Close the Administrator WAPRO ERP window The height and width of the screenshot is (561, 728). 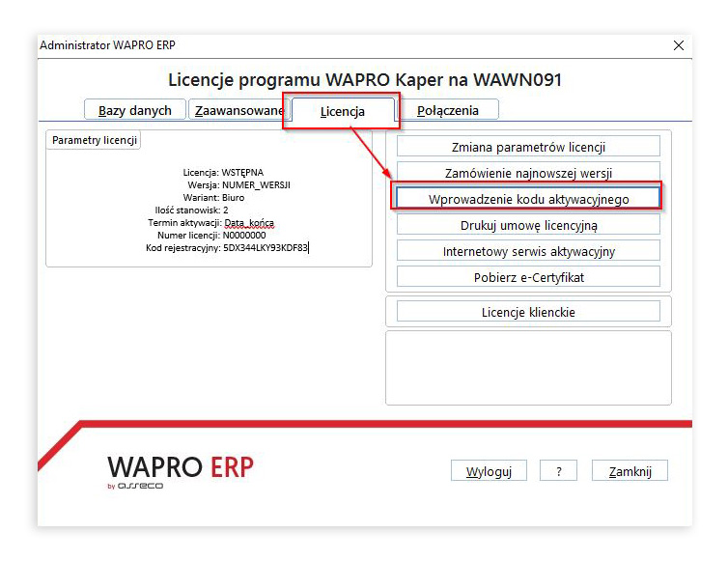tap(679, 45)
